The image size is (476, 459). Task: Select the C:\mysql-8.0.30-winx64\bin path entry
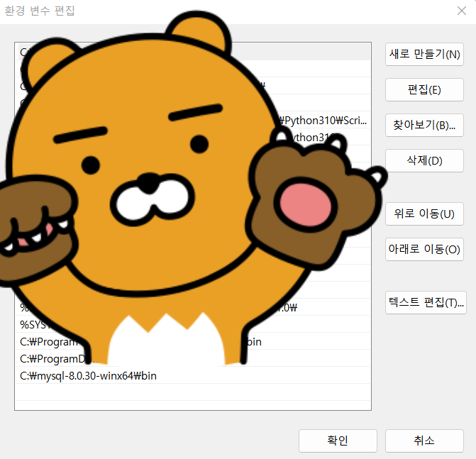(193, 376)
